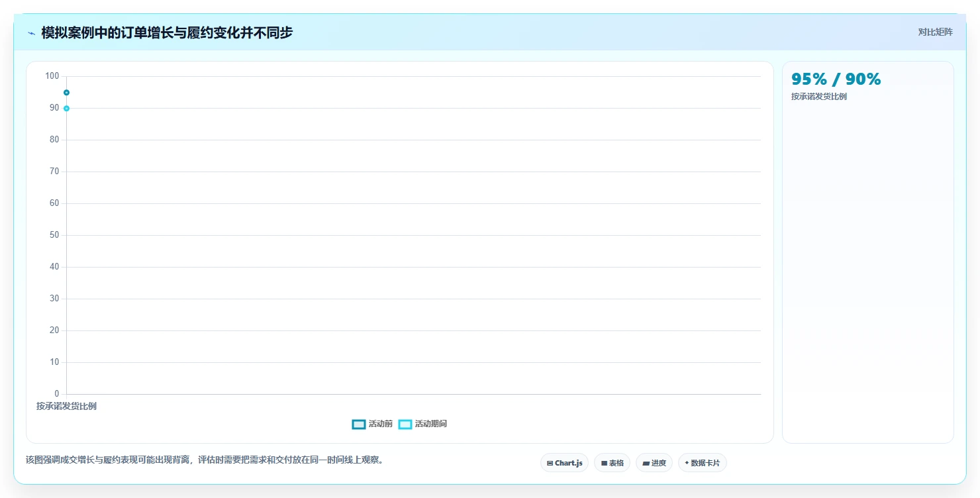Click the footnote text starting 该图强调成交增长

click(205, 460)
